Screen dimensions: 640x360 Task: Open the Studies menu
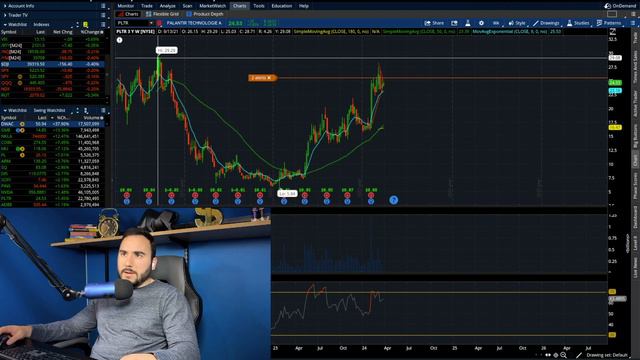pos(578,23)
